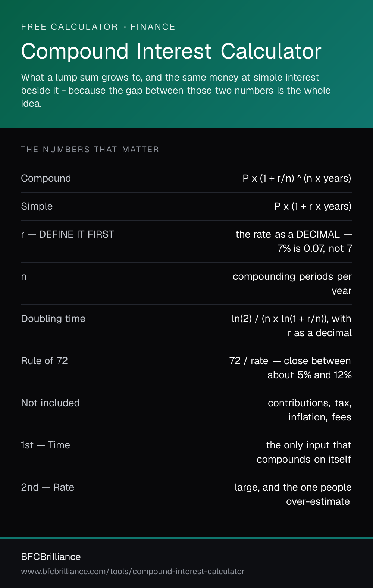
Task: Click the 2nd — Rate row label
Action: pos(48,487)
